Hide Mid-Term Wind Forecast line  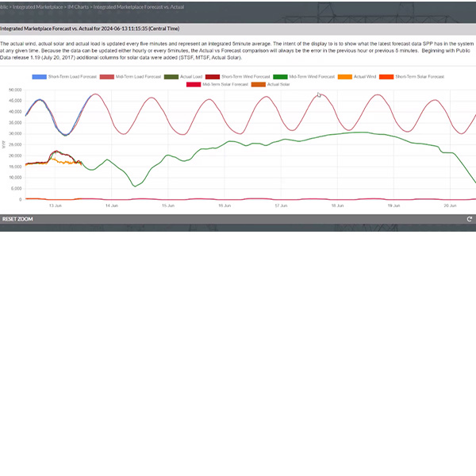pos(305,77)
